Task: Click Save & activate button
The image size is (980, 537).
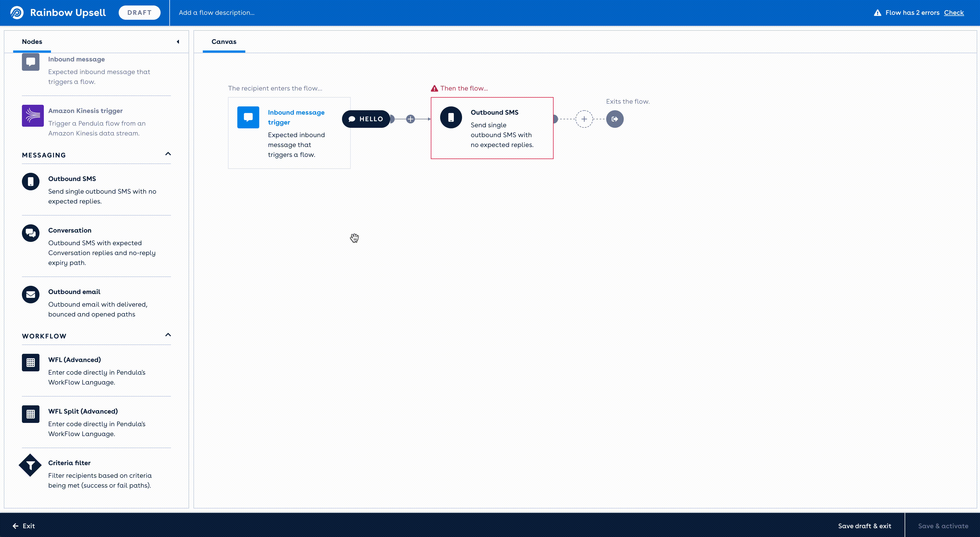Action: tap(943, 525)
